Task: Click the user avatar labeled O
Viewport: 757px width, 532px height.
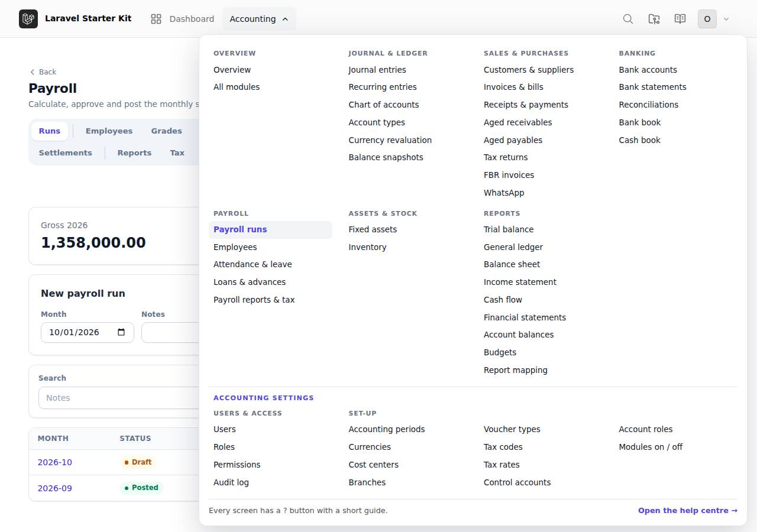Action: tap(707, 19)
